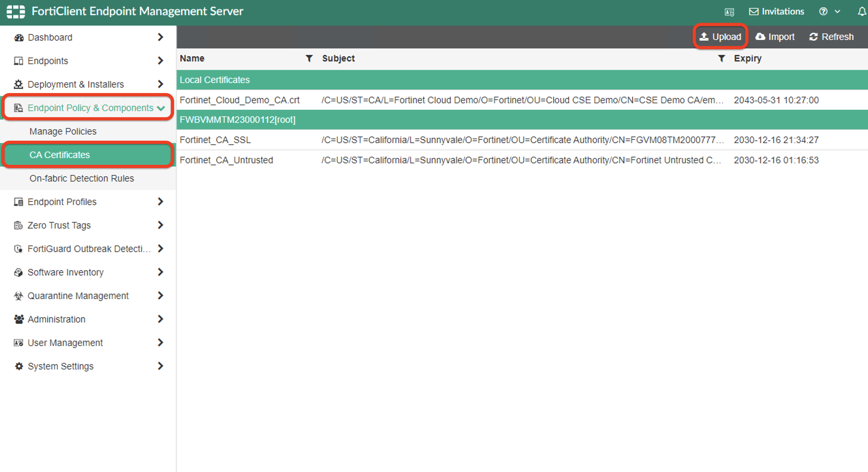
Task: Open the help question mark icon
Action: click(823, 11)
